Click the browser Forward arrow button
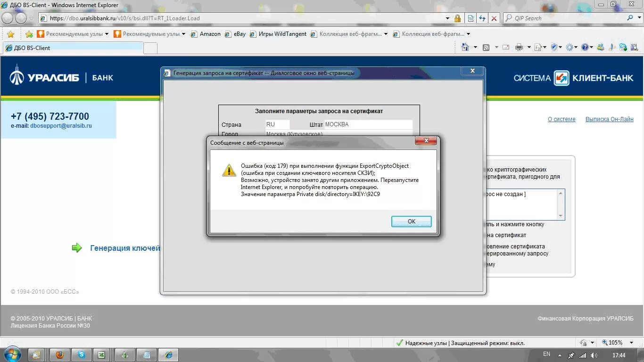Viewport: 644px width, 362px height. [21, 18]
